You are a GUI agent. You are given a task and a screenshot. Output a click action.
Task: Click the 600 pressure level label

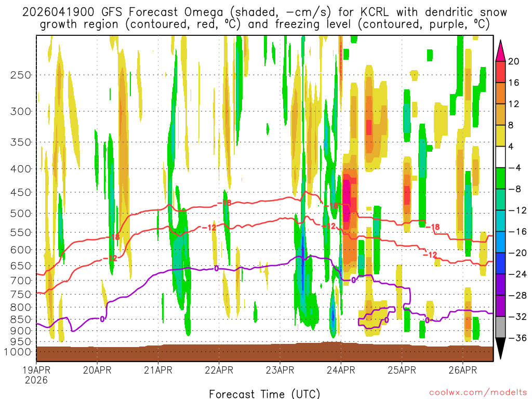(x=21, y=250)
